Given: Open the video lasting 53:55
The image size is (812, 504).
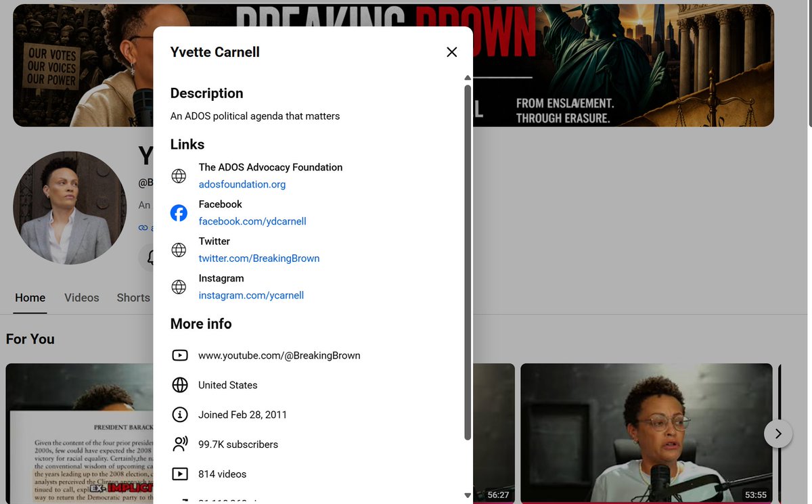Looking at the screenshot, I should [646, 434].
